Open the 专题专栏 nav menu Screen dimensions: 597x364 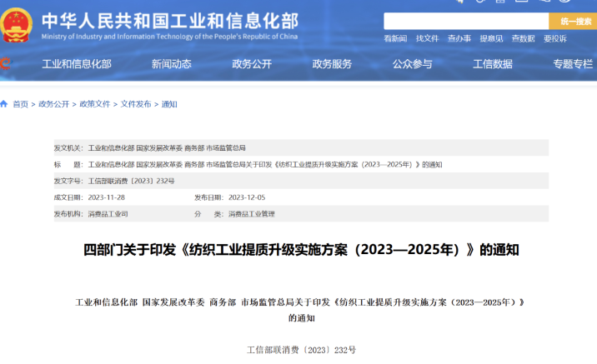pyautogui.click(x=573, y=64)
